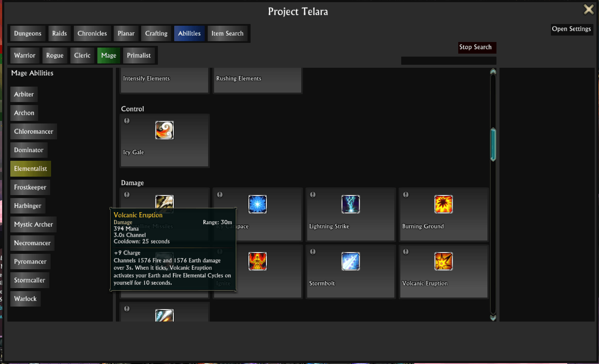Screen dimensions: 599x364
Task: Click the Lightning Strike ability name
Action: [x=329, y=226]
